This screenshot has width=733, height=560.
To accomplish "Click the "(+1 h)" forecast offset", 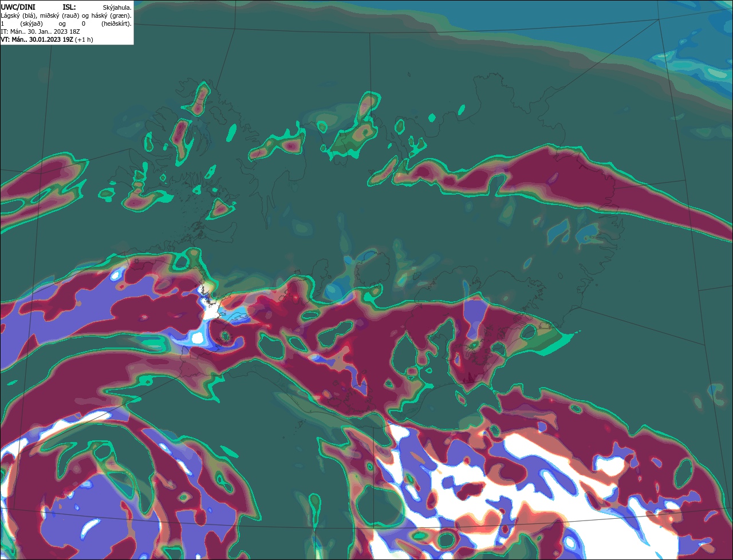I will coord(84,40).
